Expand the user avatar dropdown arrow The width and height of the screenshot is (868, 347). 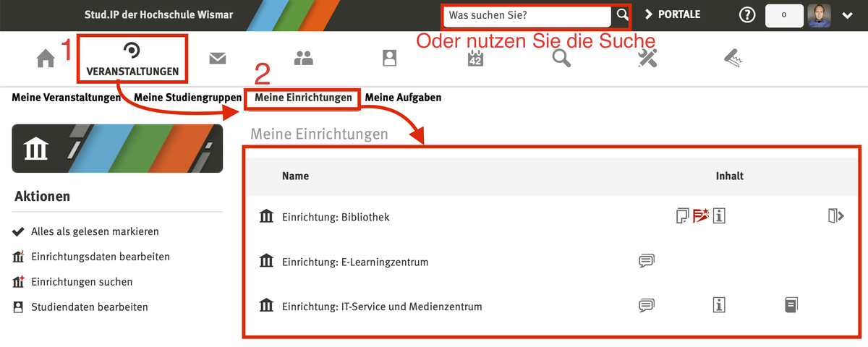[x=848, y=15]
